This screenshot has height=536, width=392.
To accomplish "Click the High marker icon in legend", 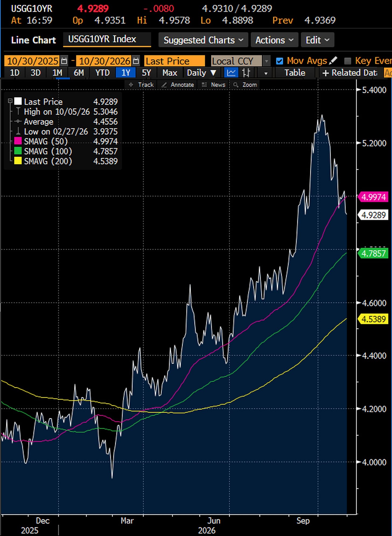I will pos(18,112).
